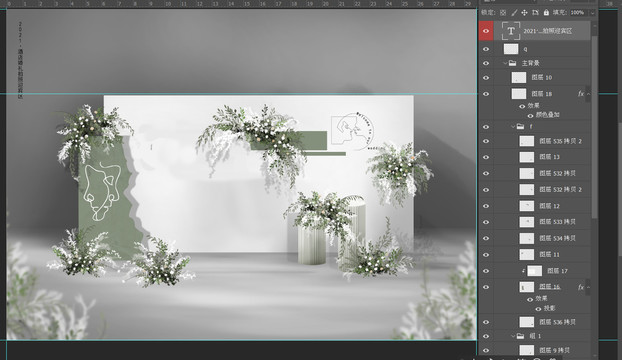This screenshot has height=360, width=622.
Task: Collapse the 组 1 group
Action: [x=513, y=336]
